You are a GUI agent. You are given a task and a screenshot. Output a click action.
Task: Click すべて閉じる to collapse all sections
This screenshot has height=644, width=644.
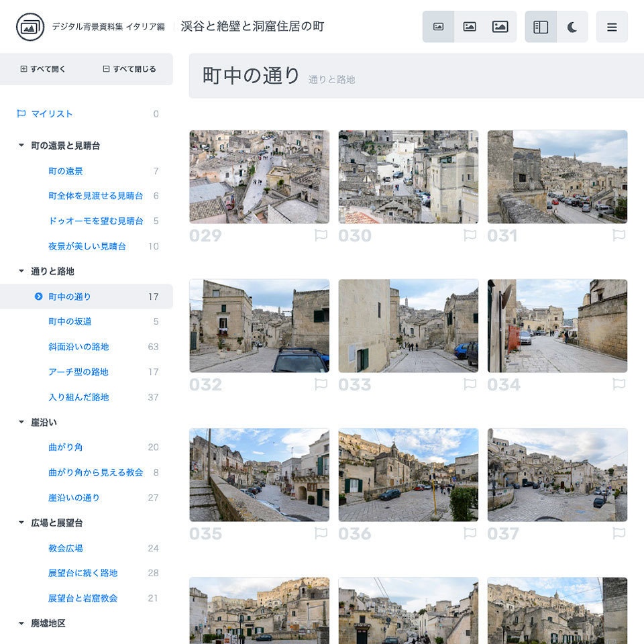tap(129, 69)
